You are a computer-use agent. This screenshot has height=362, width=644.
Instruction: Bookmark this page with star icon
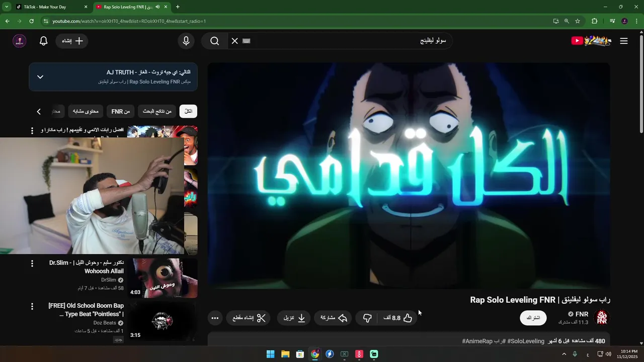578,21
